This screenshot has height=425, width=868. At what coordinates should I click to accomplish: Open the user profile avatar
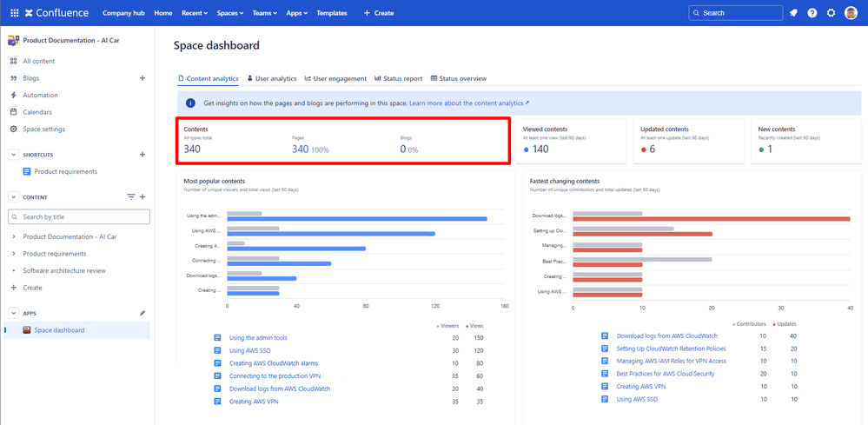click(x=851, y=13)
